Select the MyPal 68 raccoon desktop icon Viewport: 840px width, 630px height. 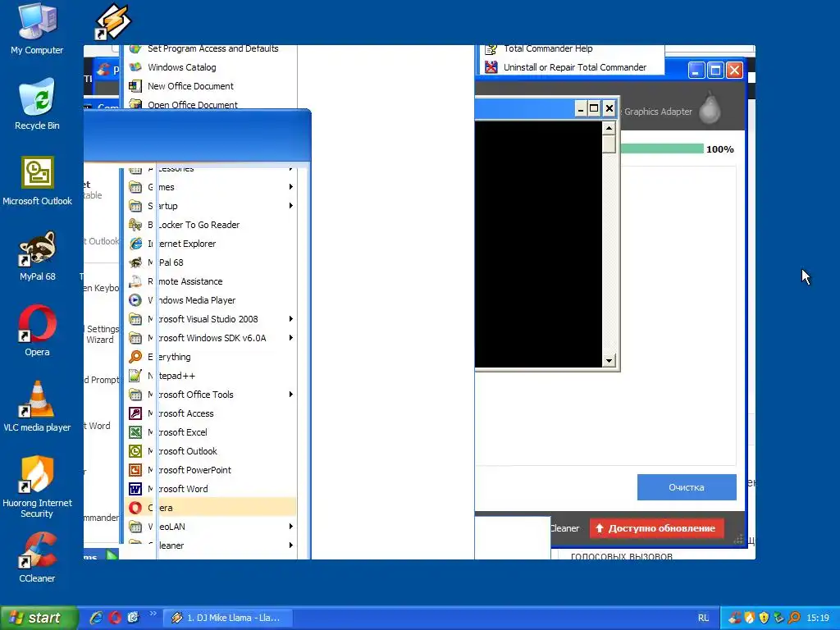[x=37, y=256]
